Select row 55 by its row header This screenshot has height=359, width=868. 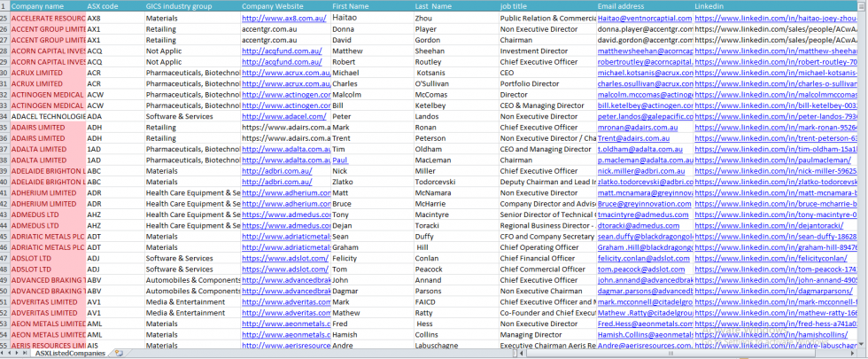[x=4, y=346]
